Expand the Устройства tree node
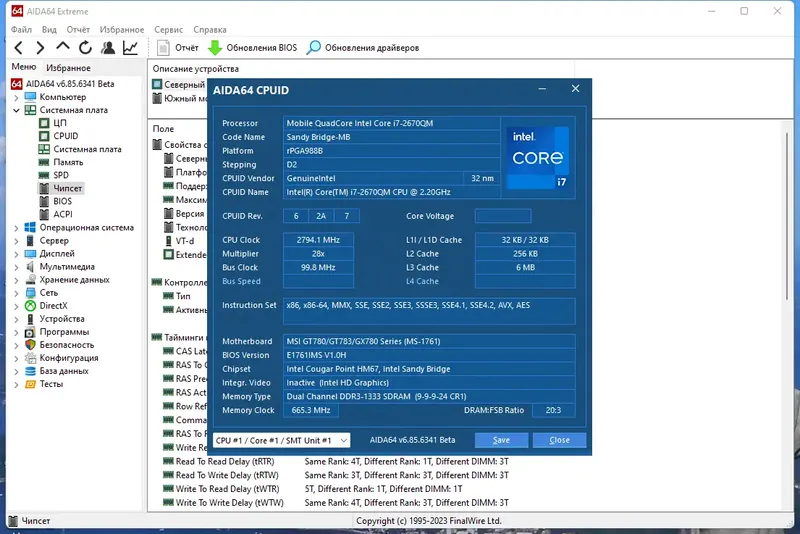The width and height of the screenshot is (800, 534). (16, 319)
